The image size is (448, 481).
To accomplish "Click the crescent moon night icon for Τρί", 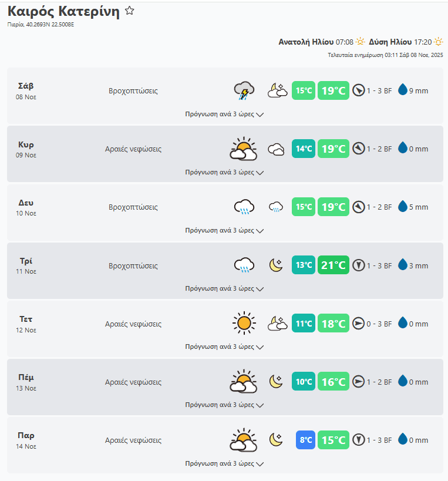I will pyautogui.click(x=277, y=265).
